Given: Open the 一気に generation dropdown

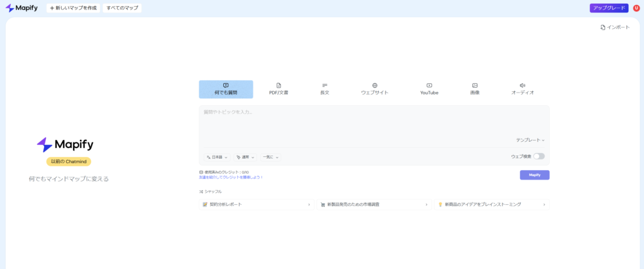Looking at the screenshot, I should tap(271, 157).
